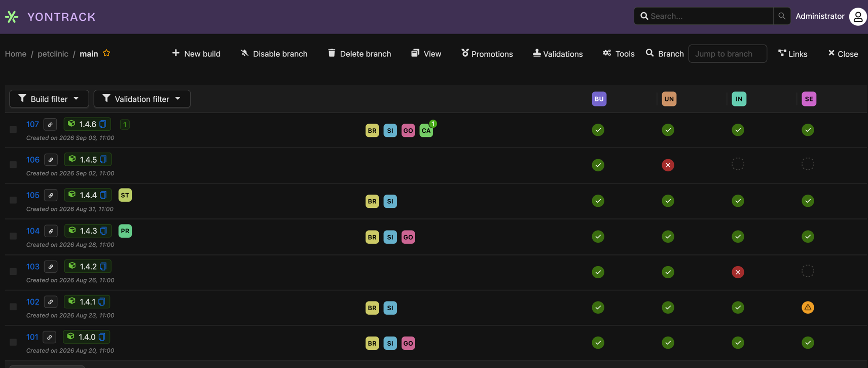
Task: Select the checkbox for build 107
Action: (13, 129)
